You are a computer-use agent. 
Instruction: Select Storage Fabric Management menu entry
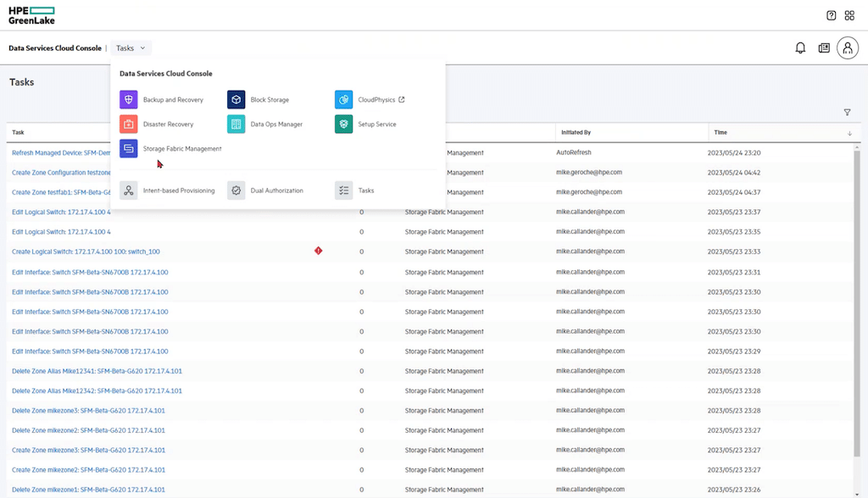pyautogui.click(x=182, y=148)
